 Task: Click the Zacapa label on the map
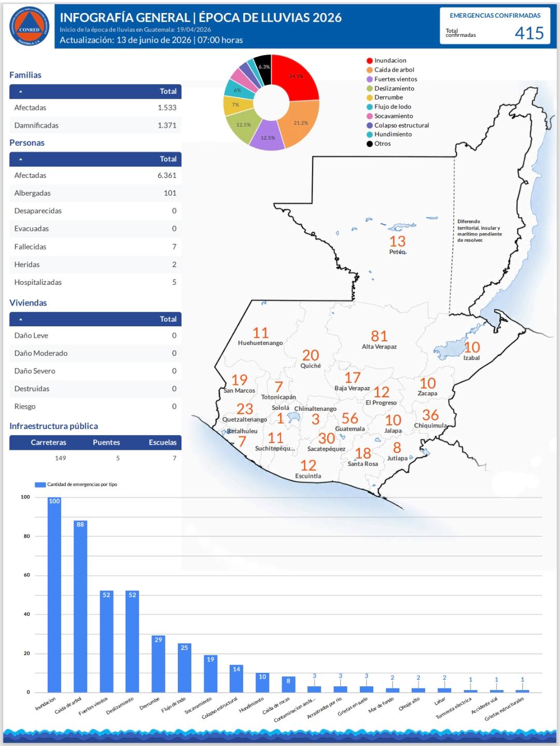click(x=427, y=393)
